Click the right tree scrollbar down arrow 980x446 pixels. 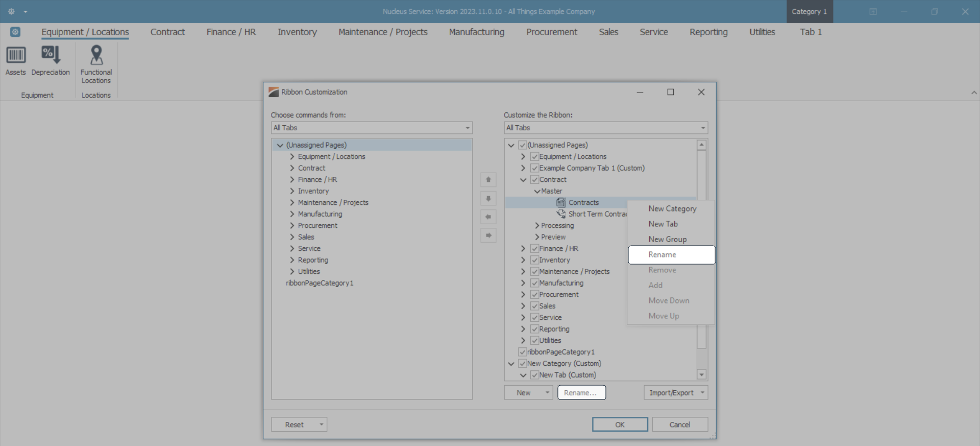702,374
